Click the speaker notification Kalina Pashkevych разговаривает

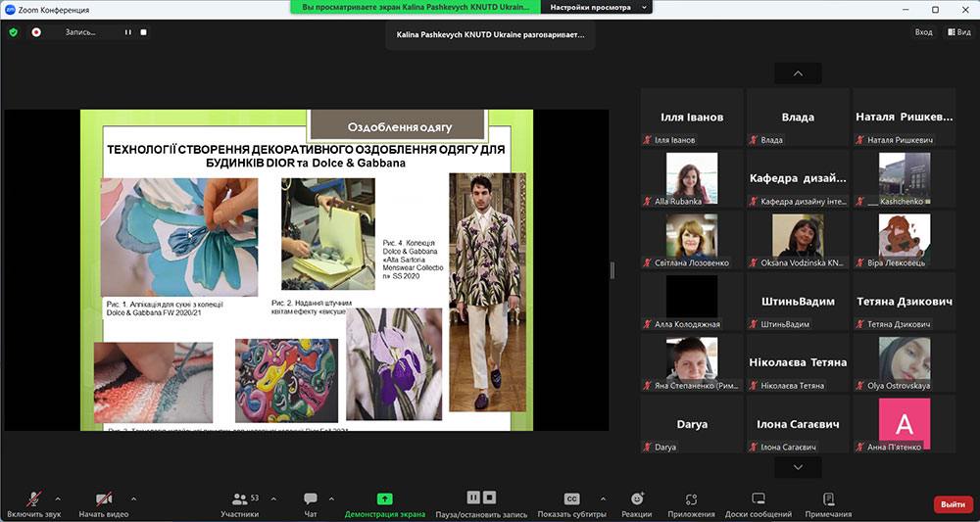tap(491, 35)
